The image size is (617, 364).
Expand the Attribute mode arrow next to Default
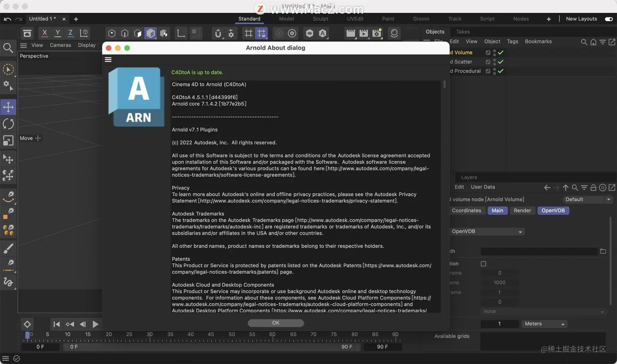609,200
